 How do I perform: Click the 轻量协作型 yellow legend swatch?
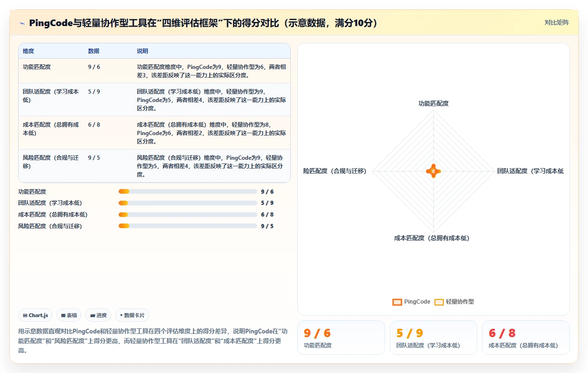pyautogui.click(x=439, y=302)
